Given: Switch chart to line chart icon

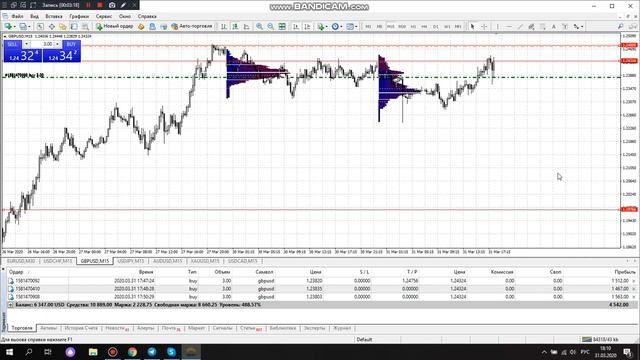Looking at the screenshot, I should point(247,27).
